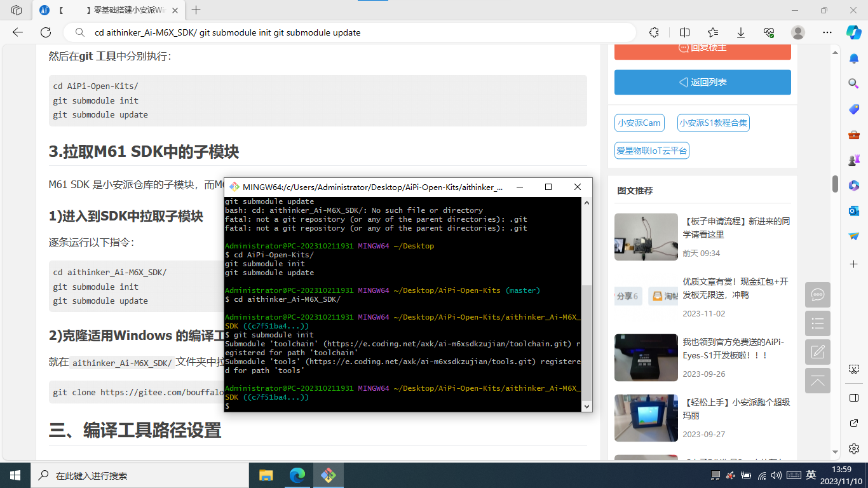Open the 小安派Cam tag link
The image size is (868, 488).
click(x=639, y=123)
